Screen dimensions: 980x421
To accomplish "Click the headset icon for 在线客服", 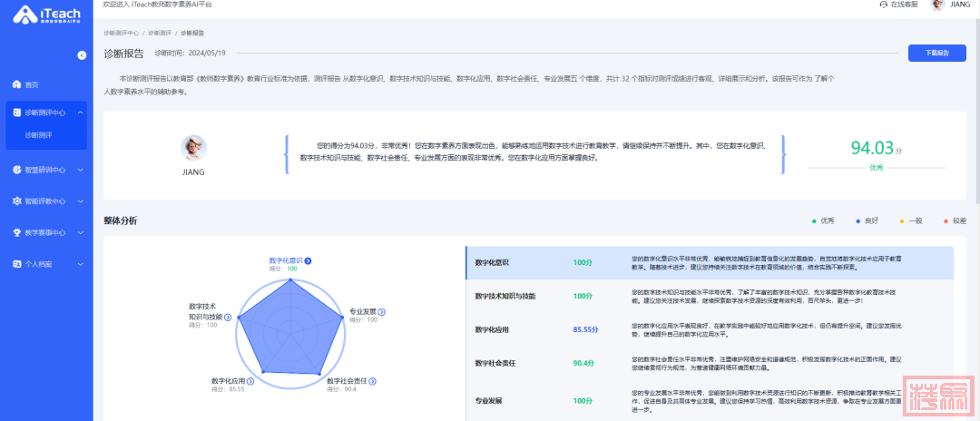I will pos(883,5).
